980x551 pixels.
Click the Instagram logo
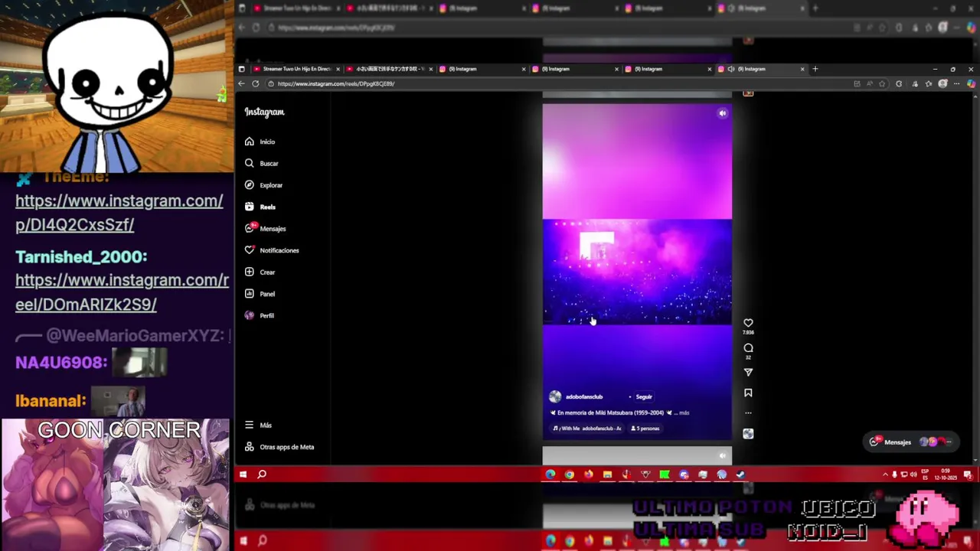(264, 112)
